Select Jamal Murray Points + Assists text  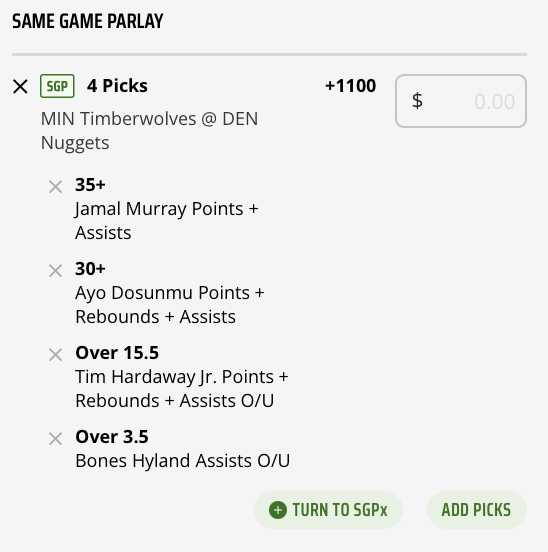click(x=166, y=221)
